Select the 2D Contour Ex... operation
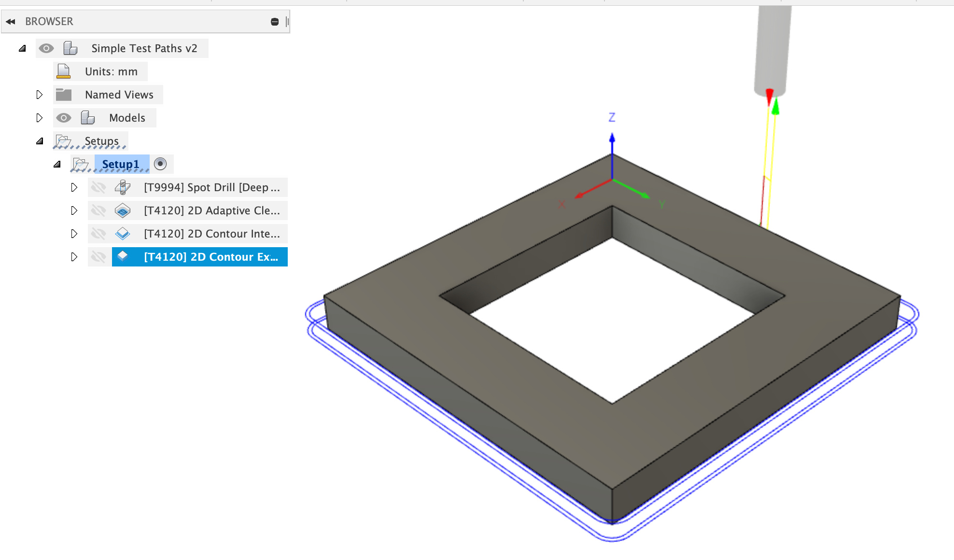 coord(210,257)
